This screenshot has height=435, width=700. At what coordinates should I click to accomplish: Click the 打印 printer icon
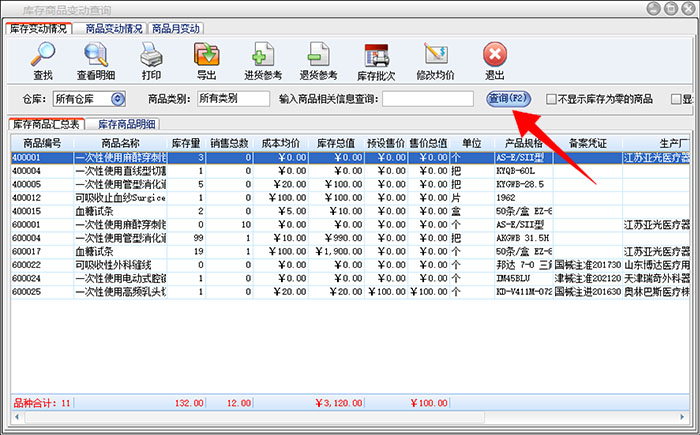tap(151, 60)
